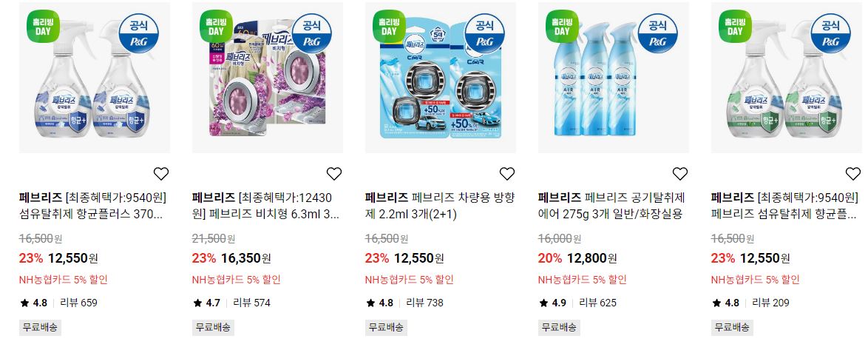Image resolution: width=868 pixels, height=350 pixels.
Task: Open the green spray bottles product image
Action: pyautogui.click(x=787, y=78)
